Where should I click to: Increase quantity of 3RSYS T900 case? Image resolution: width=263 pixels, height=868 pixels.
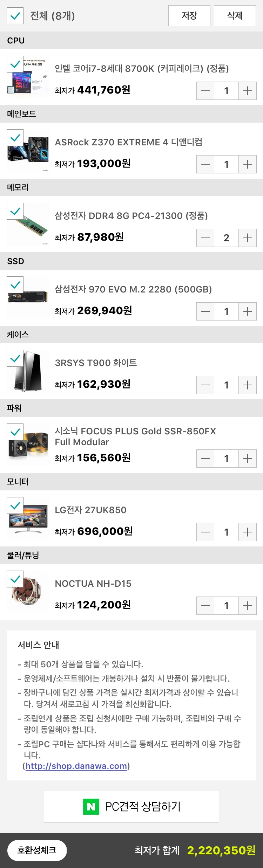tap(248, 385)
